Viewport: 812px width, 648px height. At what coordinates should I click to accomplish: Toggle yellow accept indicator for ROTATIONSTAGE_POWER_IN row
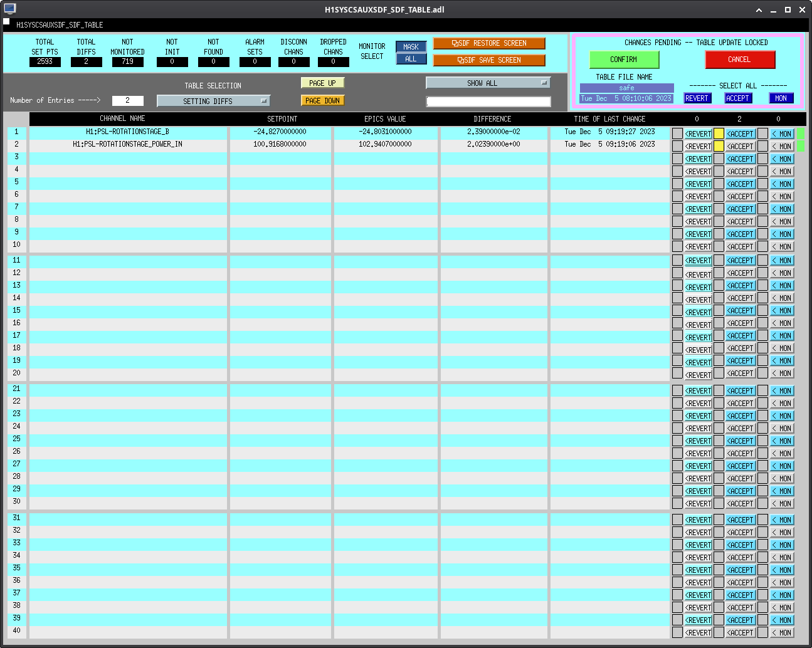(719, 146)
